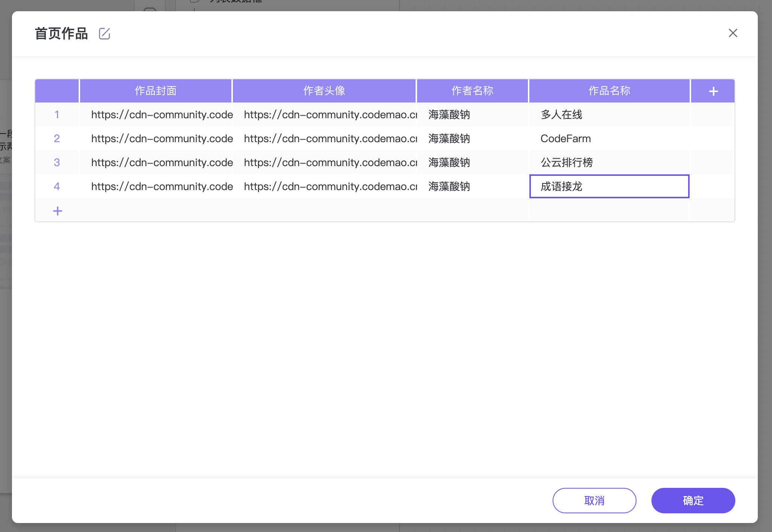Select row number 4
Viewport: 772px width, 532px height.
pos(57,186)
